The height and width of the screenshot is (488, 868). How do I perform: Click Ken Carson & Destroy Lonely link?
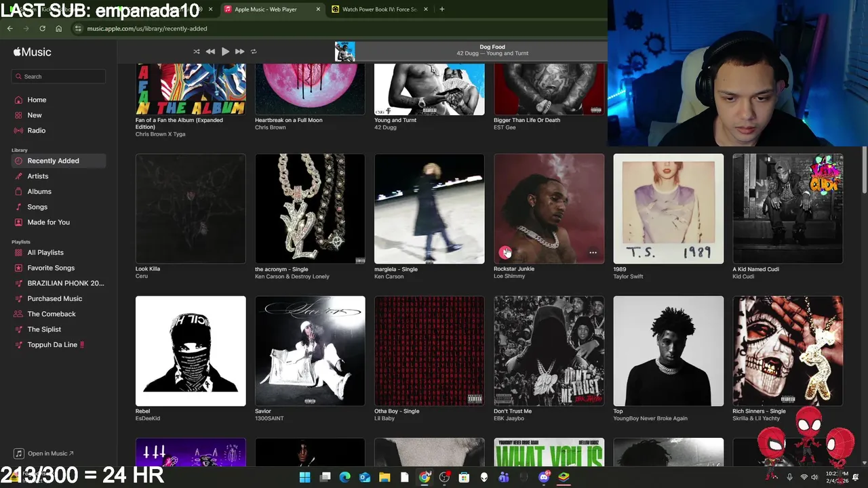pyautogui.click(x=292, y=277)
